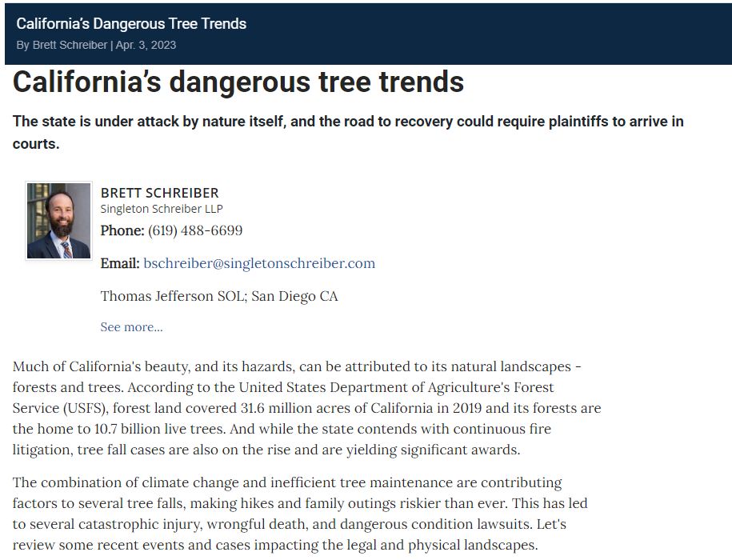This screenshot has width=732, height=560.
Task: Expand the author's "See more..." link
Action: (x=131, y=326)
